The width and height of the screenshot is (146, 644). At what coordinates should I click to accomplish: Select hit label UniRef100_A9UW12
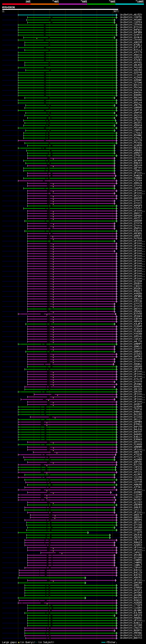click(x=131, y=364)
